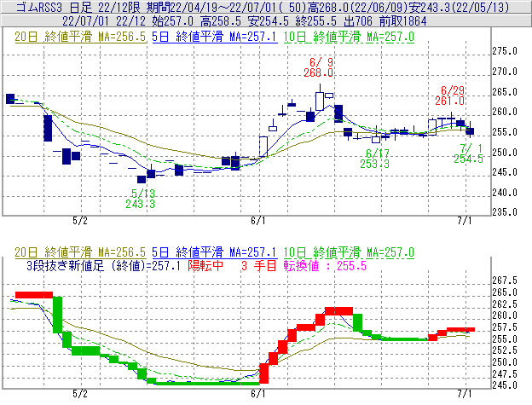Click the 247.5 lower chart axis label
This screenshot has height=405, width=532.
pyautogui.click(x=505, y=373)
